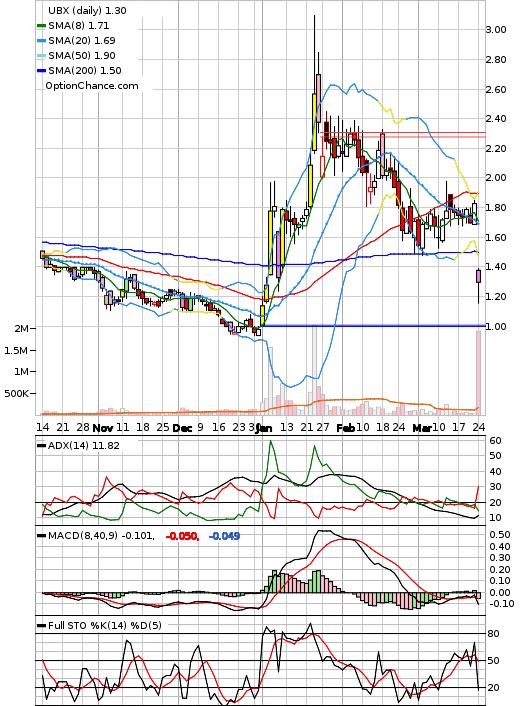Click the SMA(8) green legend swatch
Image resolution: width=526 pixels, height=706 pixels.
(41, 26)
